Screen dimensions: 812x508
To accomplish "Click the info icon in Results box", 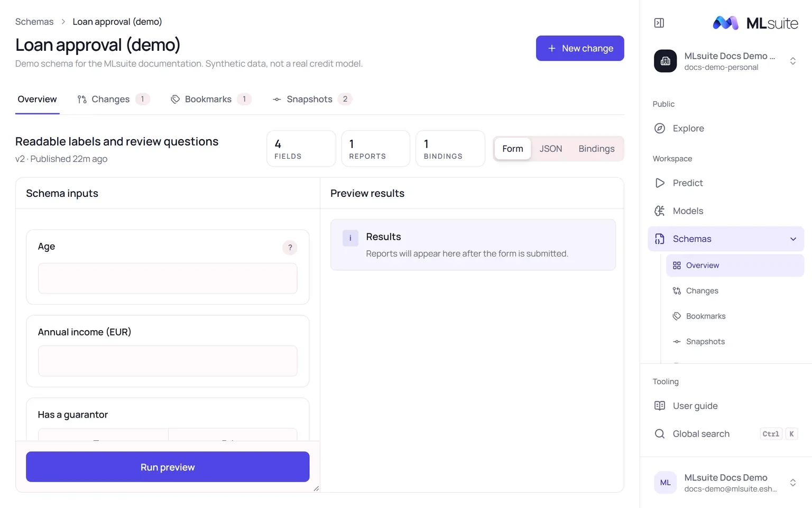I will click(x=350, y=238).
